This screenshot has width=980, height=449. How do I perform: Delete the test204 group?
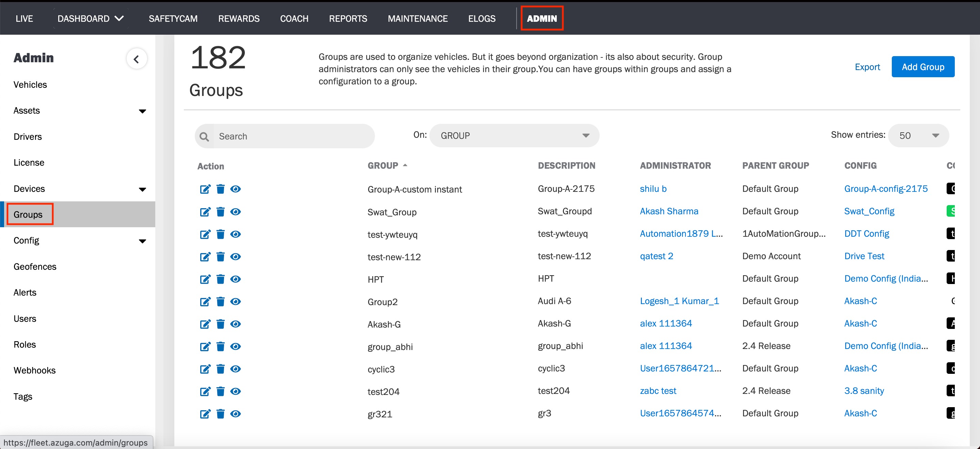[220, 391]
